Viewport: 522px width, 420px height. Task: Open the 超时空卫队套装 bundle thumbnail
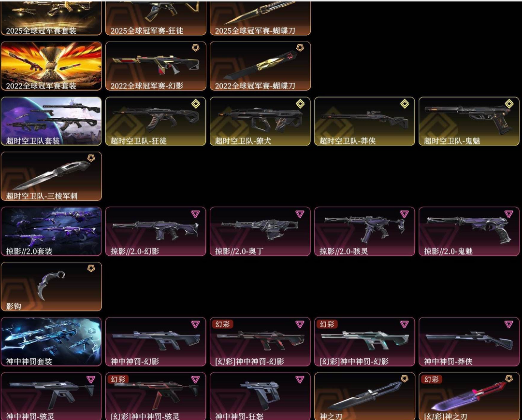point(51,121)
